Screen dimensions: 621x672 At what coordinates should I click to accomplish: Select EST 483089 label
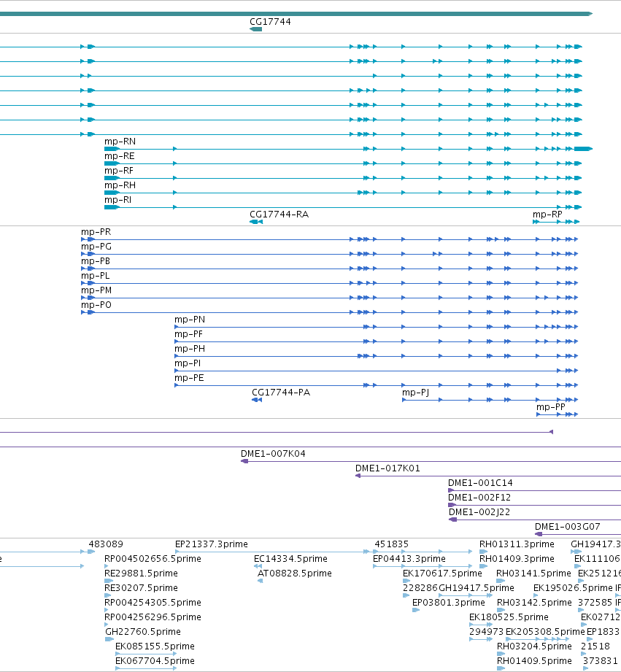click(106, 544)
